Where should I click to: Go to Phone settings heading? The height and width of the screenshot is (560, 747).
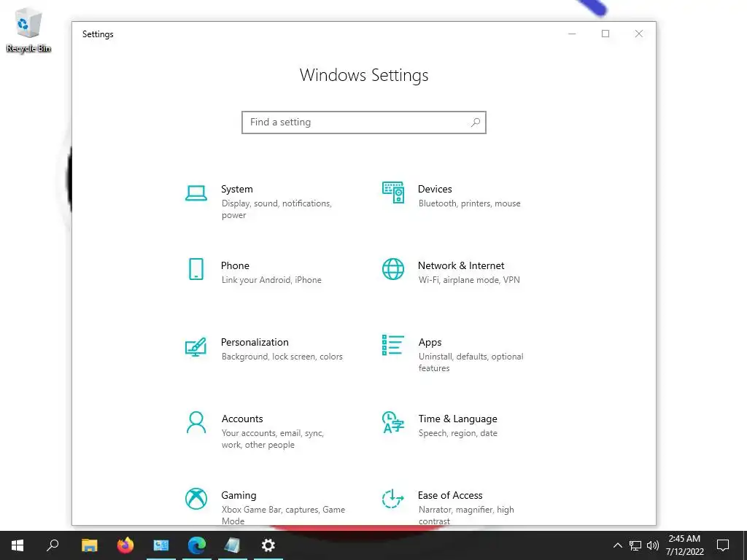coord(235,265)
